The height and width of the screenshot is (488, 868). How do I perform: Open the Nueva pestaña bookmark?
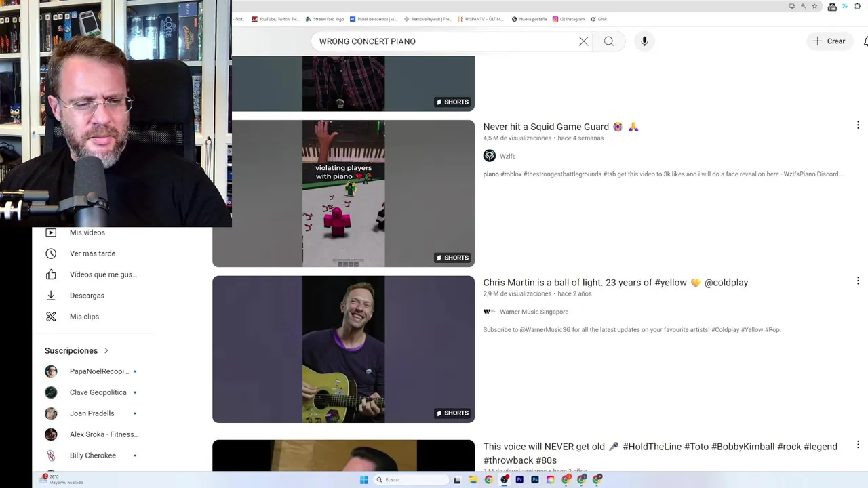529,19
